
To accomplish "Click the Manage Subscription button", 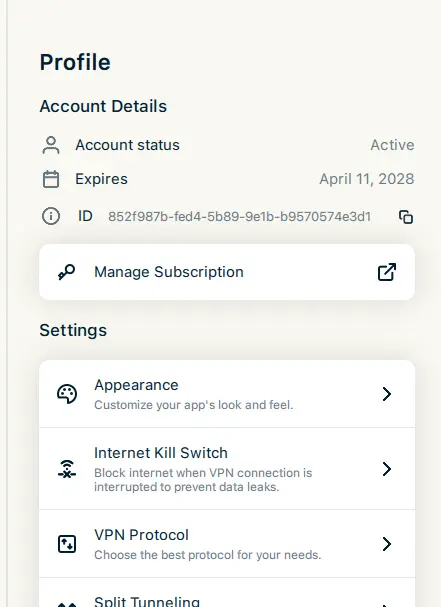I will coord(227,272).
